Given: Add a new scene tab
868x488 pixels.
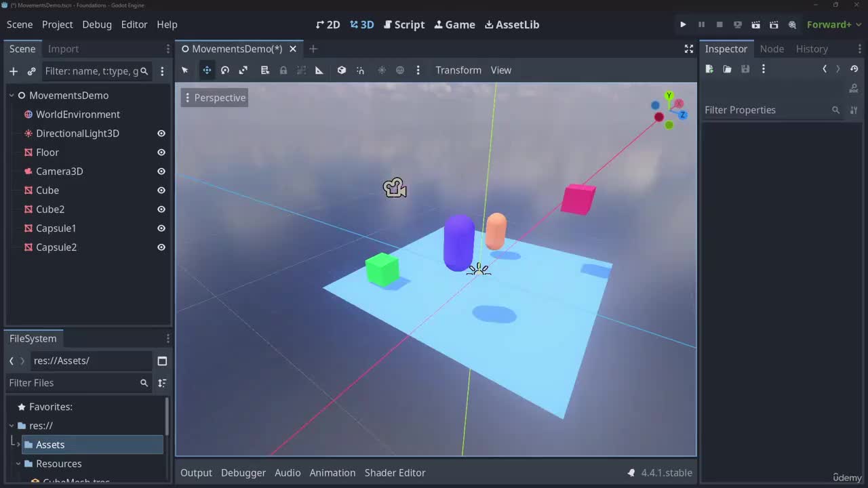Looking at the screenshot, I should coord(313,49).
